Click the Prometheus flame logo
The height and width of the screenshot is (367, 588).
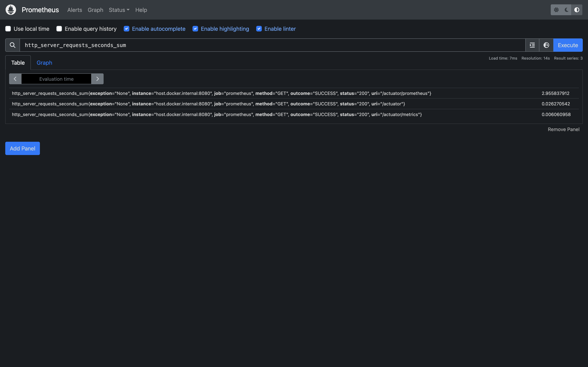click(x=11, y=10)
